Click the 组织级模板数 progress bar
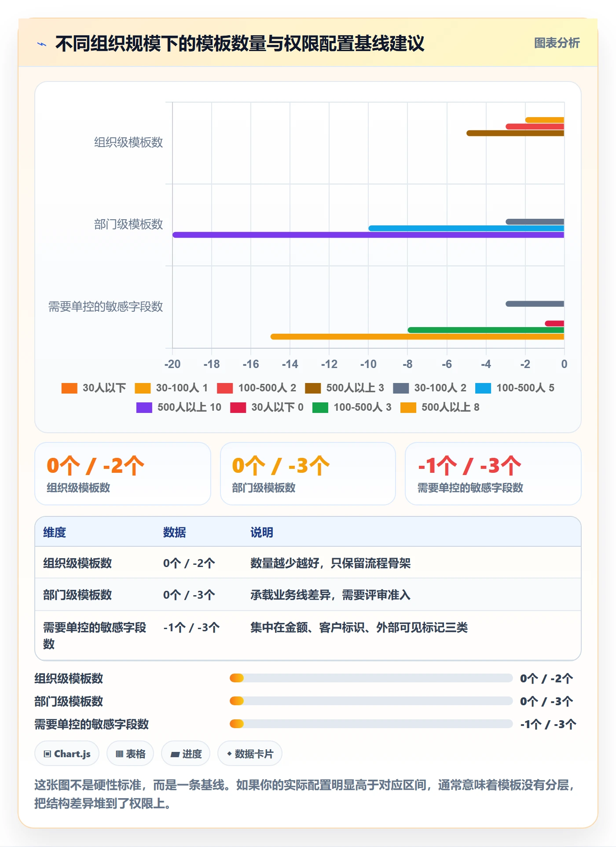616x847 pixels. pos(371,678)
